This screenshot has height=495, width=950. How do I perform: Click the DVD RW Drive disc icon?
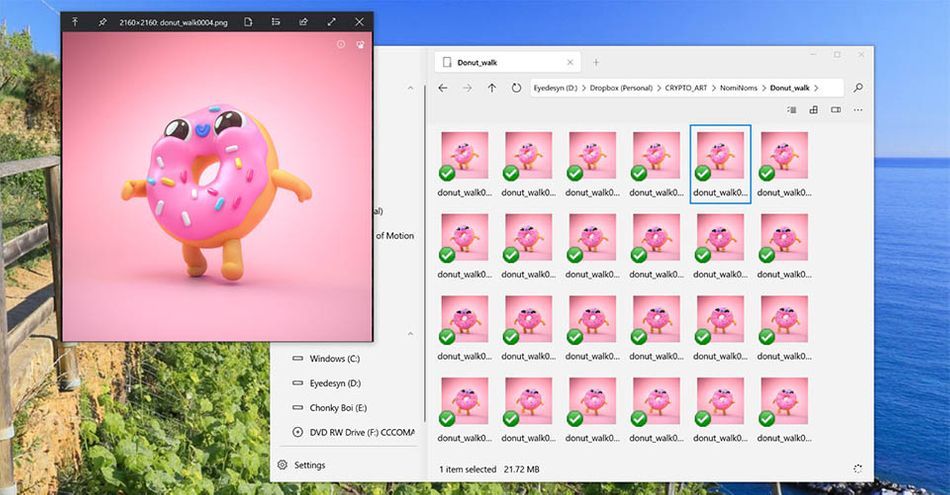pos(297,433)
